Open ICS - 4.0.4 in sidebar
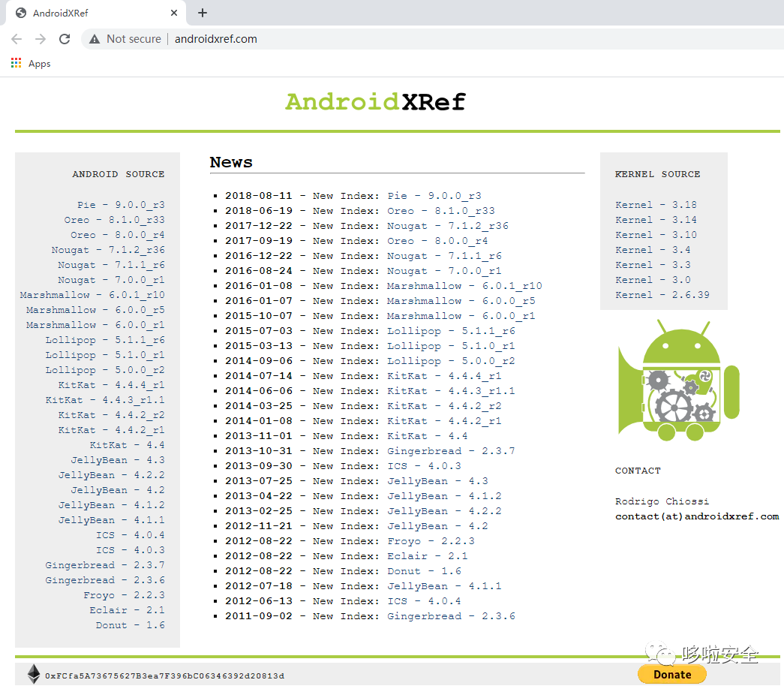The width and height of the screenshot is (784, 689). pos(131,535)
